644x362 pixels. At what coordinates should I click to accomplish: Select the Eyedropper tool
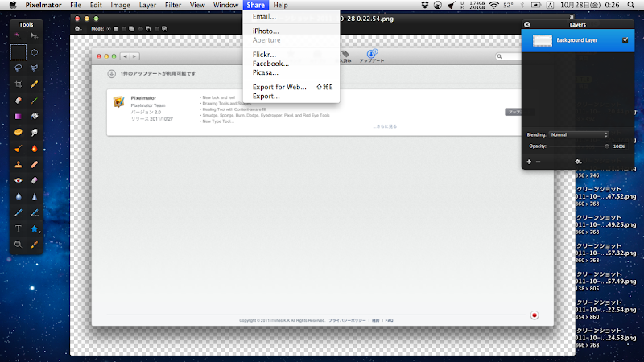35,245
